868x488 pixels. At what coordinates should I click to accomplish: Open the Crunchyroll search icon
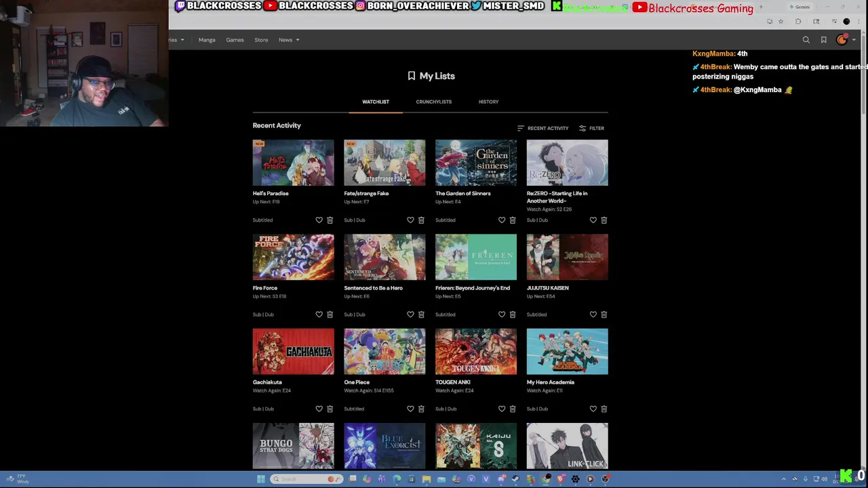coord(806,40)
